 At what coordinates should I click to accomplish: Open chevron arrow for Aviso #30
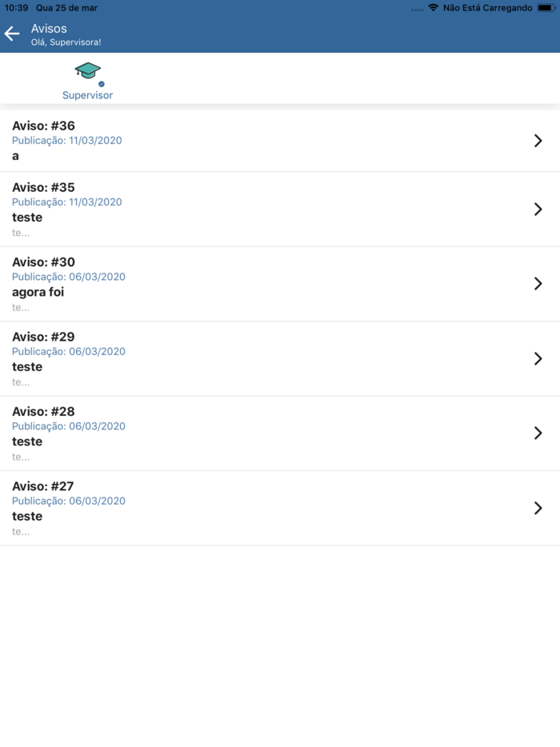point(538,284)
